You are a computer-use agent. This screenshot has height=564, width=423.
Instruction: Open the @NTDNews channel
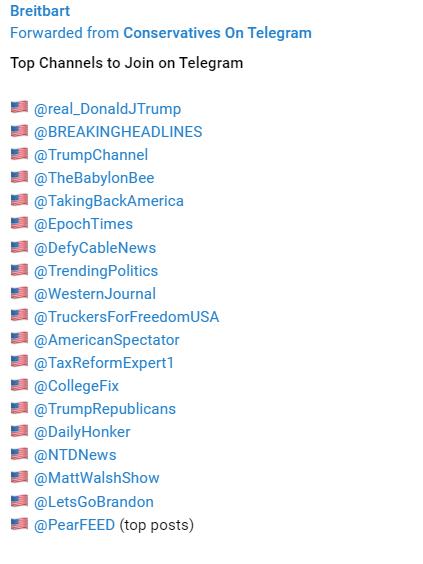pos(75,455)
